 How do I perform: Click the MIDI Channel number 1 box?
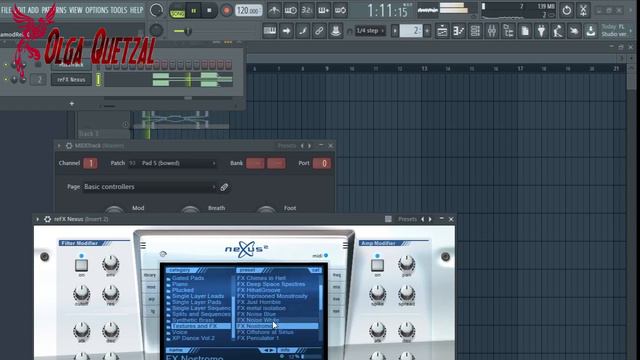point(90,163)
